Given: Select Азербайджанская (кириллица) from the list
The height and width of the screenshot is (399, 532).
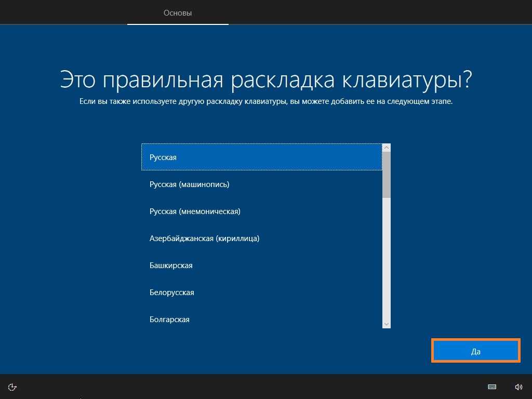Looking at the screenshot, I should [262, 238].
